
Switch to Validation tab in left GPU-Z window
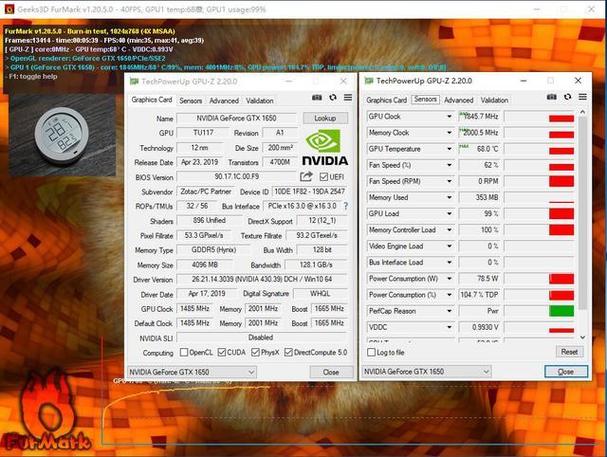[x=259, y=101]
